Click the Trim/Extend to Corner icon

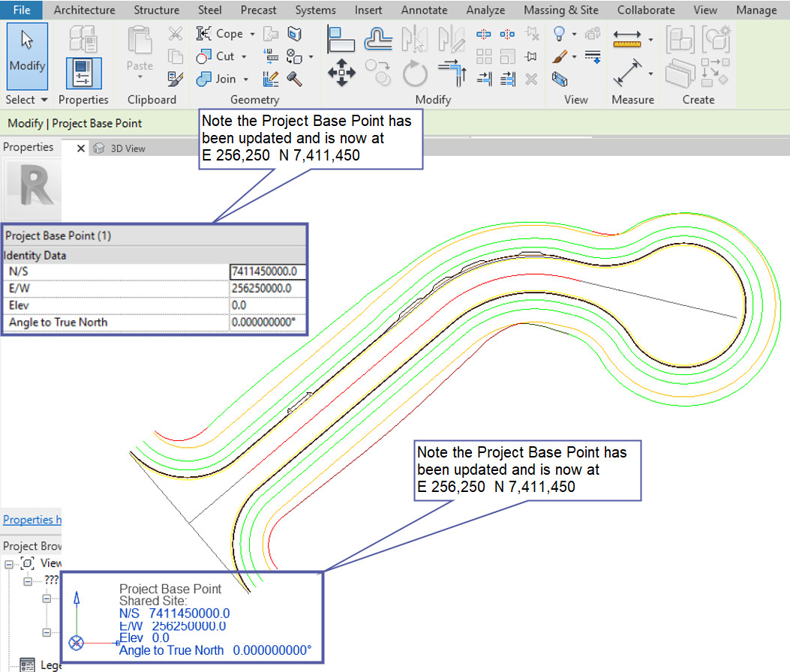(452, 73)
